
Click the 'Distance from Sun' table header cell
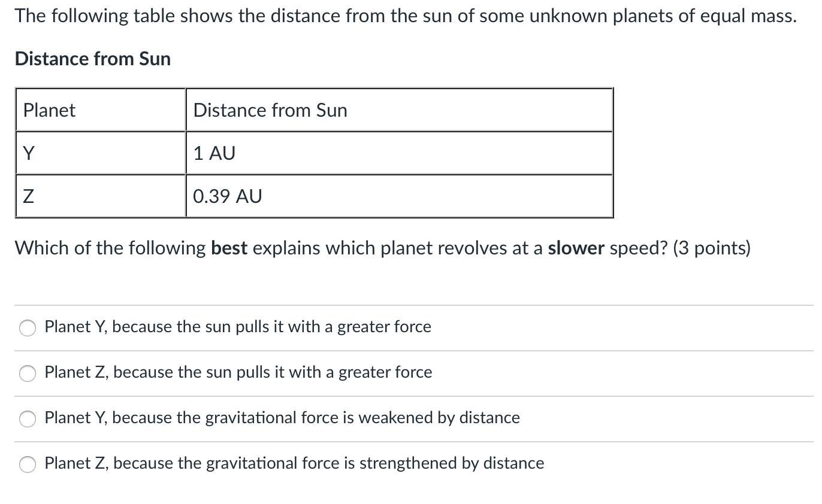point(399,110)
